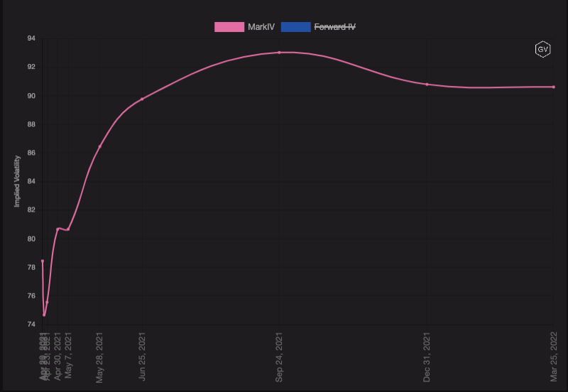Click the 74 value on the y-axis
568x392 pixels.
pos(31,325)
